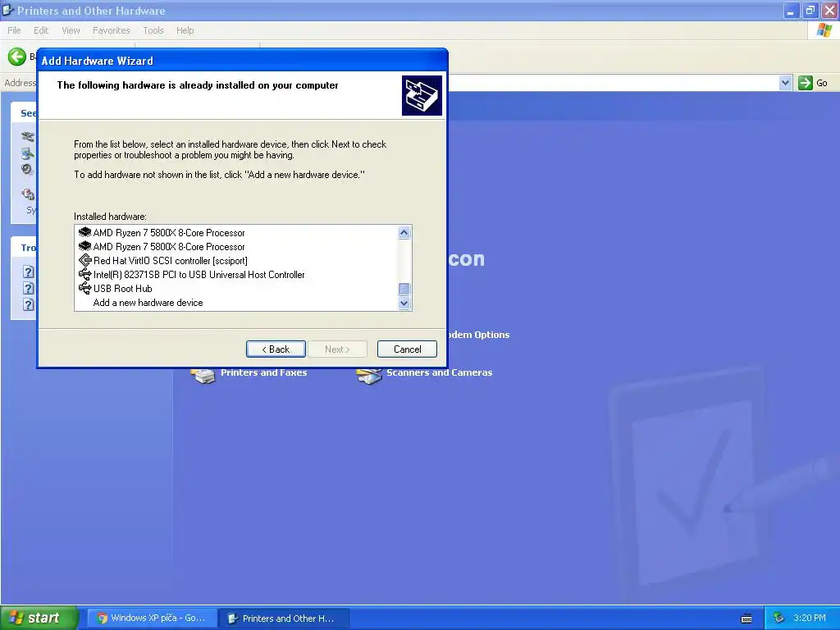Open Tools menu
The height and width of the screenshot is (630, 840).
click(x=153, y=30)
